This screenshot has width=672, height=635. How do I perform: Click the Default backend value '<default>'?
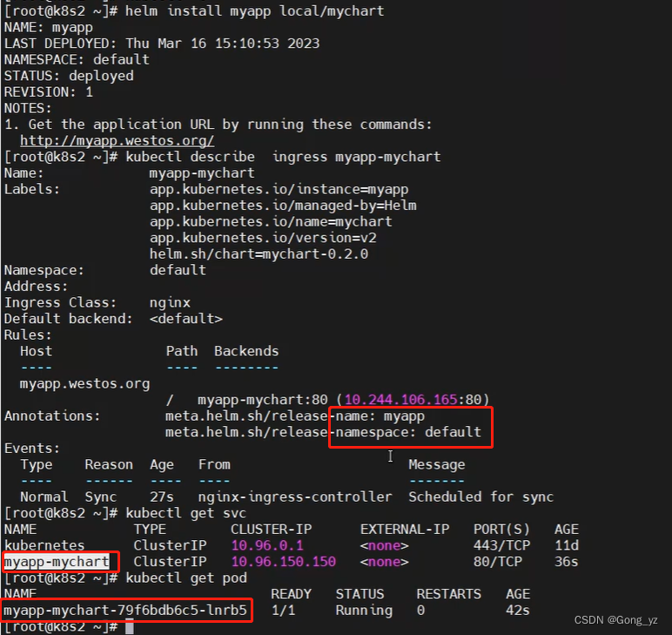pyautogui.click(x=186, y=319)
